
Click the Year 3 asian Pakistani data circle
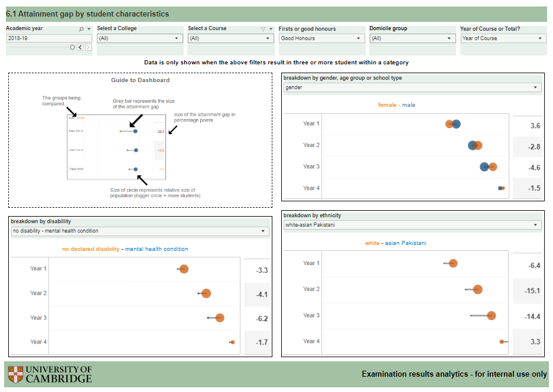click(x=491, y=316)
